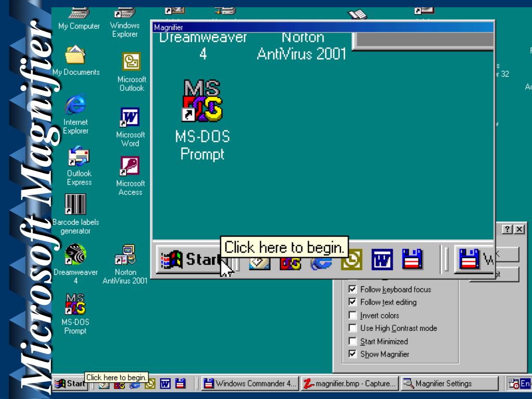Click the task scheduler icon in the system tray
This screenshot has height=399, width=532.
513,383
